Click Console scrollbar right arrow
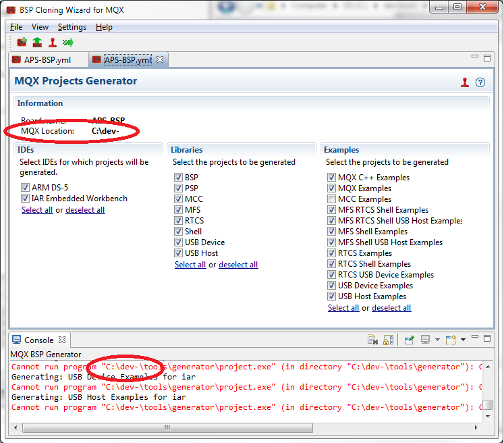This screenshot has height=443, width=504. point(476,427)
